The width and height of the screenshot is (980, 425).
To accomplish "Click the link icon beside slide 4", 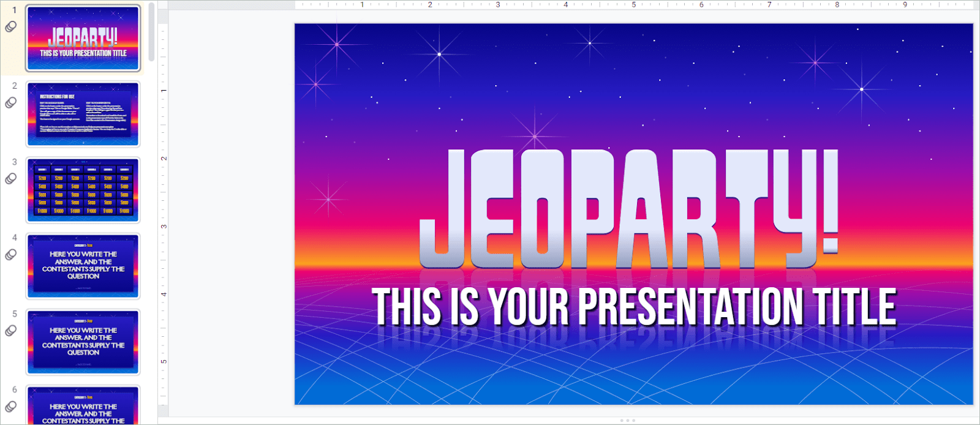I will coord(11,255).
